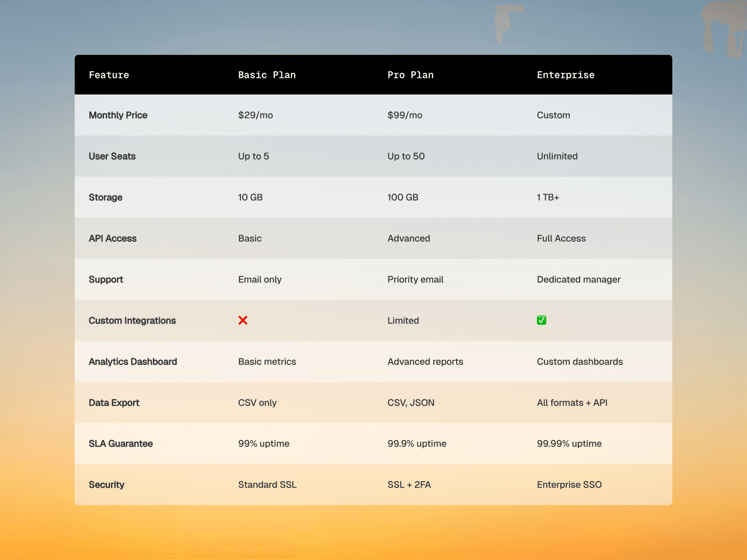747x560 pixels.
Task: Select the "Dedicated manager" support cell
Action: click(578, 280)
